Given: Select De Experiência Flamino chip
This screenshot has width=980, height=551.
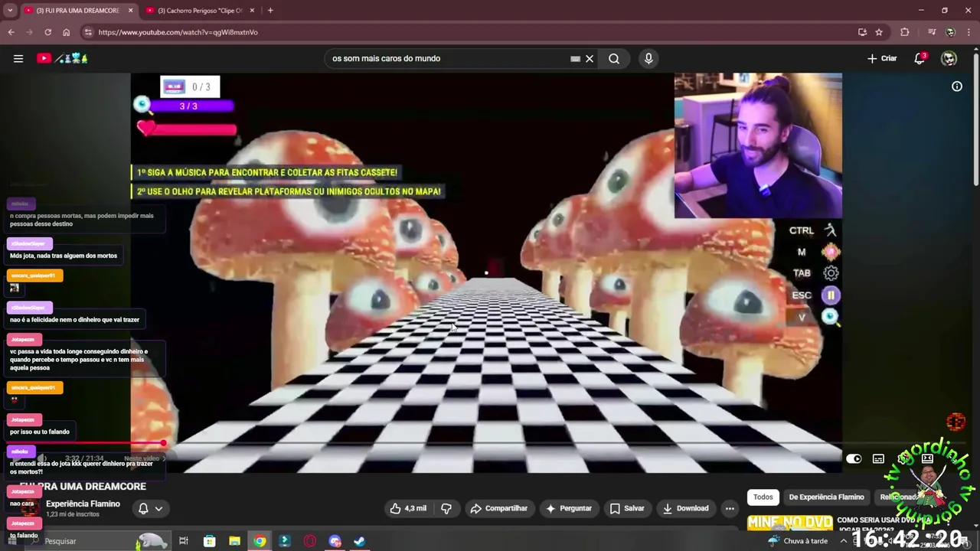Looking at the screenshot, I should coord(826,497).
